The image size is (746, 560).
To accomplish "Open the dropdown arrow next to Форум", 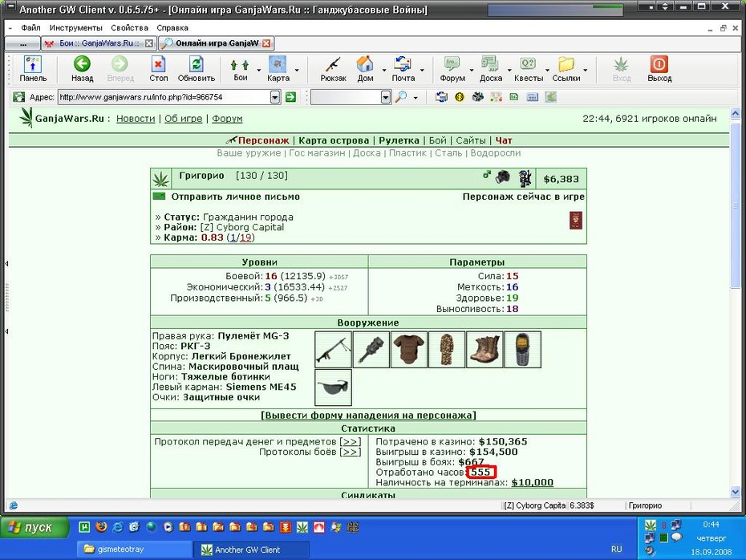I will pyautogui.click(x=472, y=70).
